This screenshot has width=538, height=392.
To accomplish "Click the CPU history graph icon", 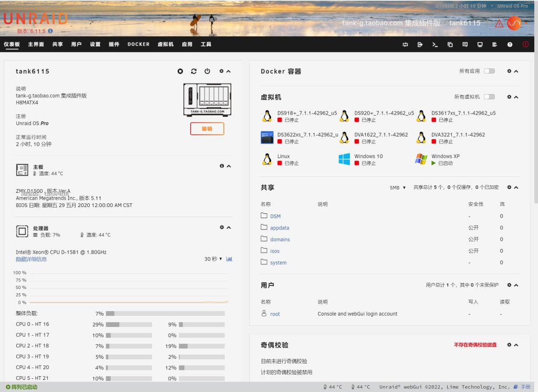I will click(228, 259).
